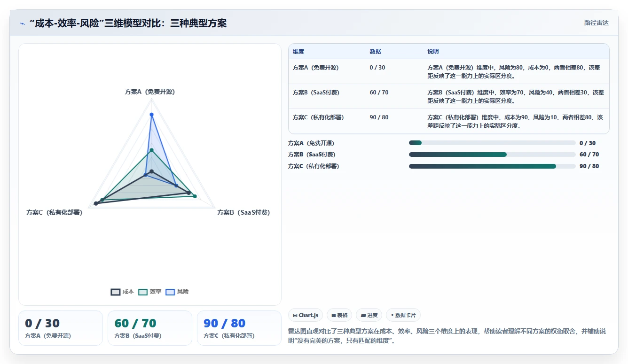Click the lightning icon beside the title
628x364 pixels.
click(x=22, y=23)
